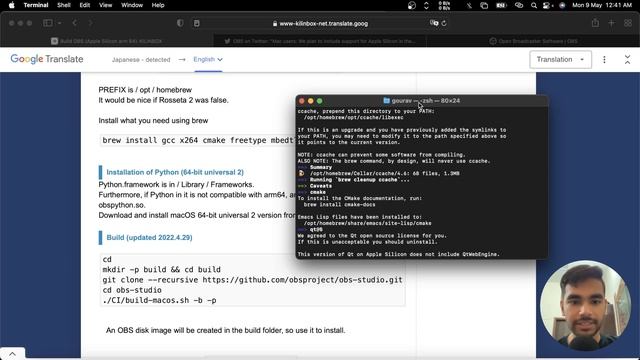Viewport: 640px width, 360px height.
Task: Show Safari tab overview
Action: 628,23
